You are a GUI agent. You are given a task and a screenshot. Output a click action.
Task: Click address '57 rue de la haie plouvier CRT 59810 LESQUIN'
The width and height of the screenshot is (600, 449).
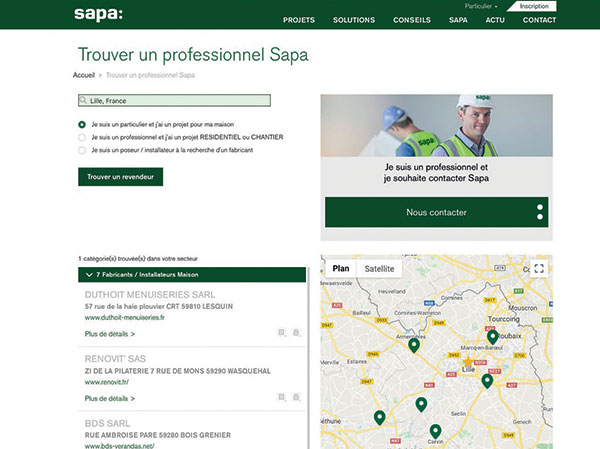tap(159, 306)
